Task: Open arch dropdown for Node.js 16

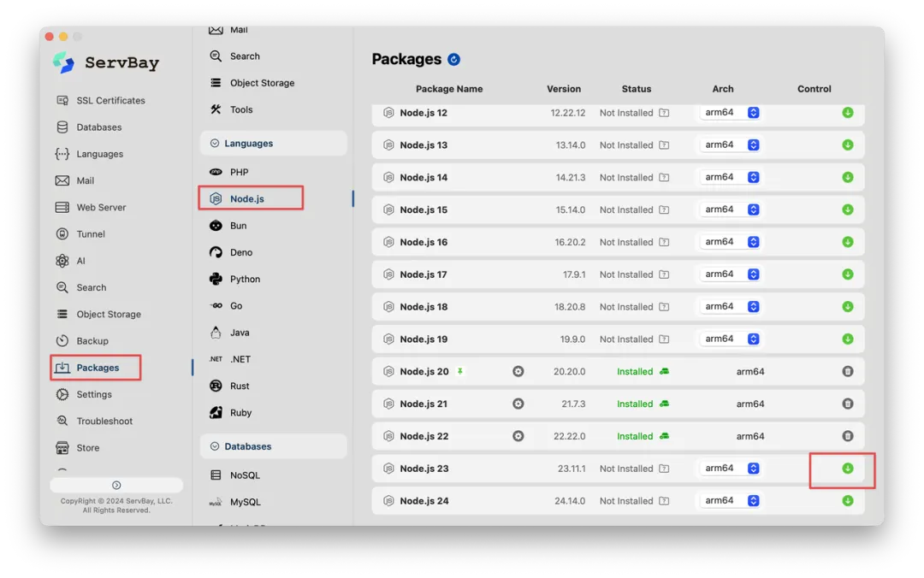Action: (x=730, y=242)
